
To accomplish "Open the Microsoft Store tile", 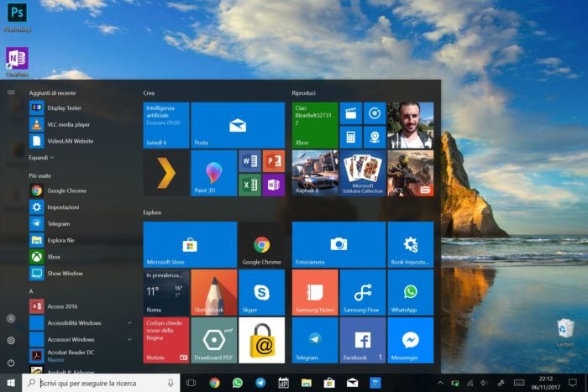I will click(190, 245).
